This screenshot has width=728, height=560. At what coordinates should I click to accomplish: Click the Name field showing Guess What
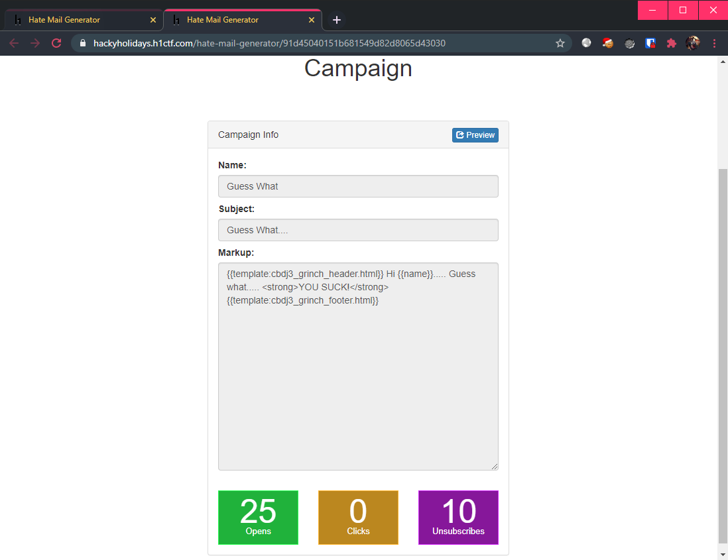click(x=358, y=186)
